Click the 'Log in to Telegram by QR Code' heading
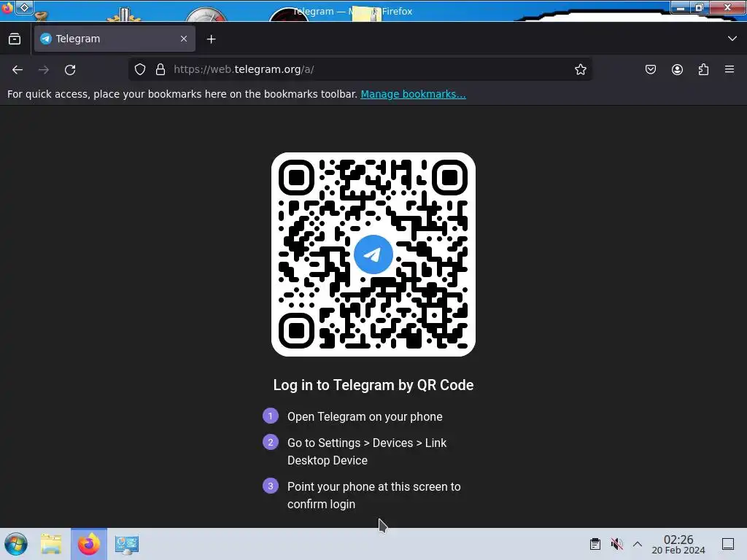 373,385
